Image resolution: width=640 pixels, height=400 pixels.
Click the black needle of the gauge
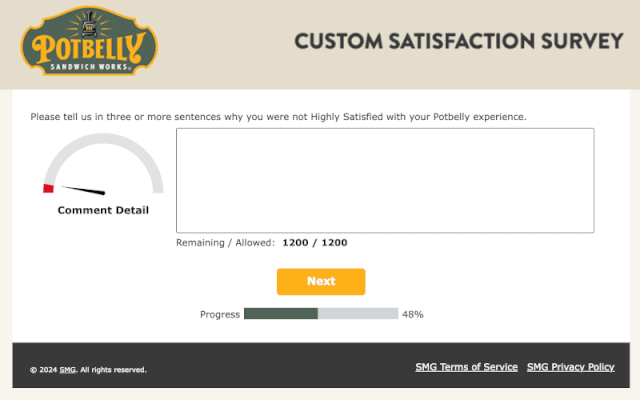[x=83, y=190]
